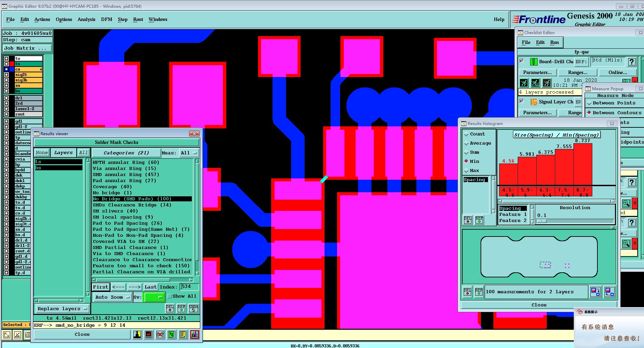The width and height of the screenshot is (644, 348).
Task: Open the Analysis menu
Action: (86, 19)
